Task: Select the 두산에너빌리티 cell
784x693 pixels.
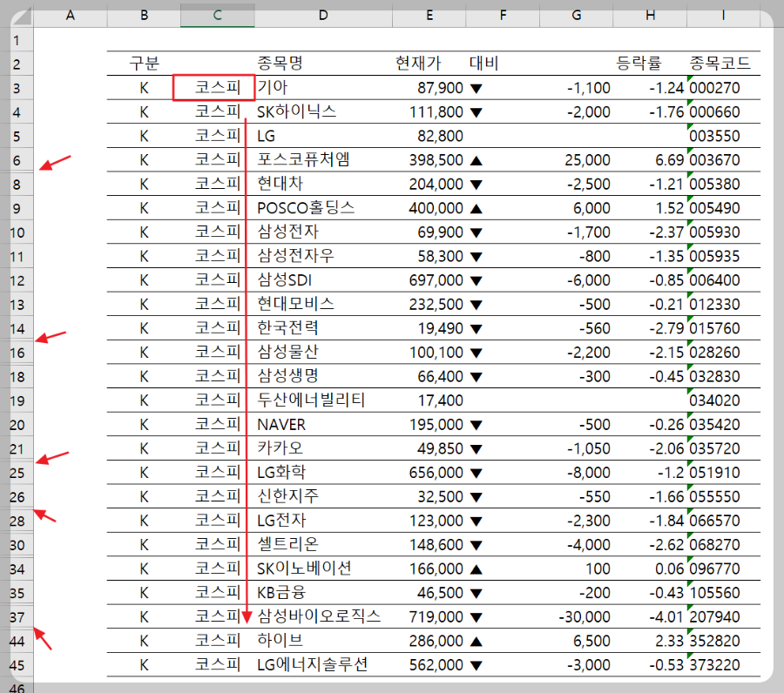Action: click(323, 400)
